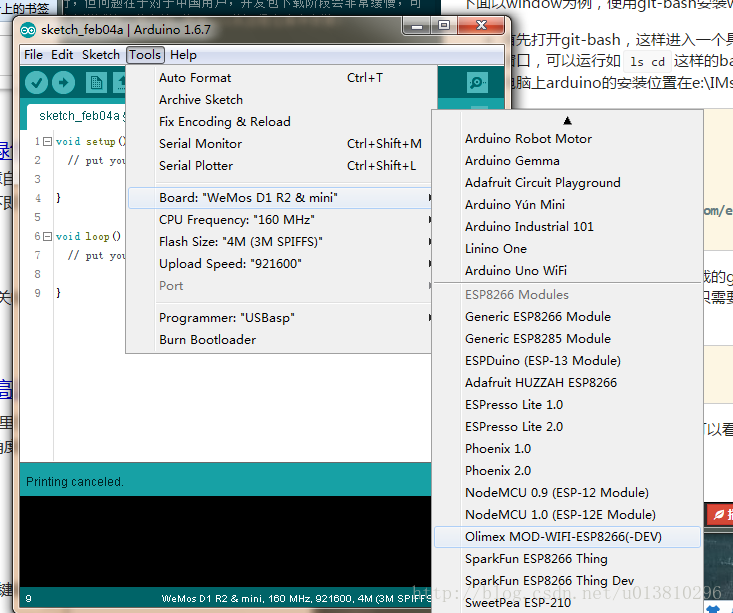This screenshot has width=733, height=613.
Task: Collapse the loop() code fold marker
Action: pyautogui.click(x=47, y=237)
